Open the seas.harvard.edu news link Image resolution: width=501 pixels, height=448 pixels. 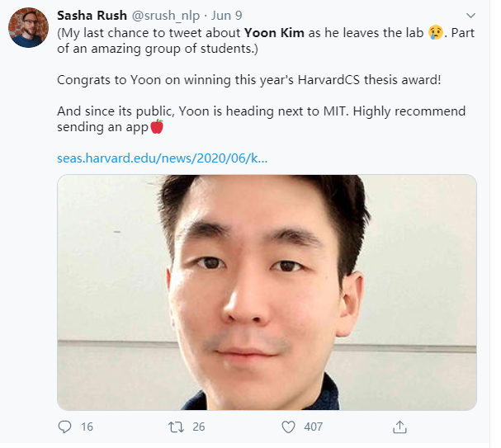click(162, 158)
